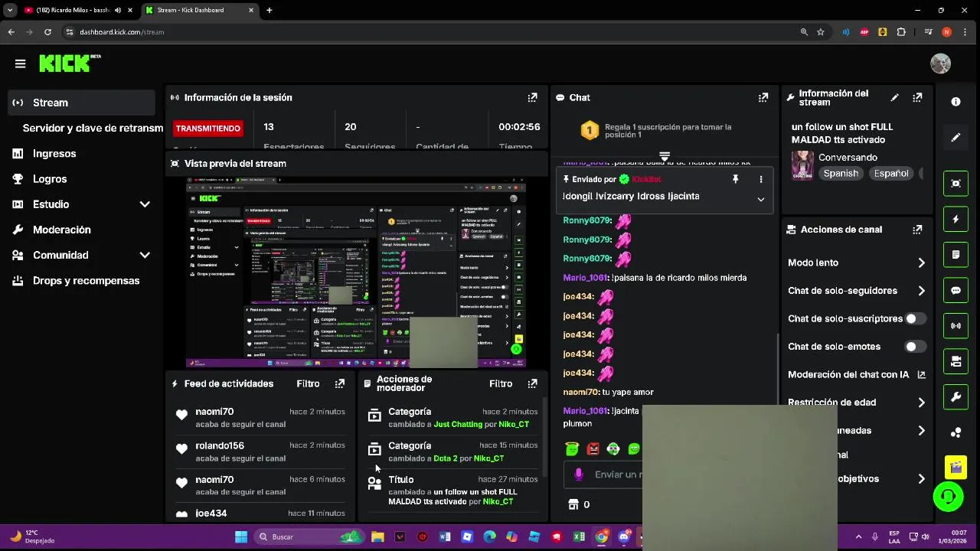980x551 pixels.
Task: Pop out the Chat panel
Action: [763, 97]
